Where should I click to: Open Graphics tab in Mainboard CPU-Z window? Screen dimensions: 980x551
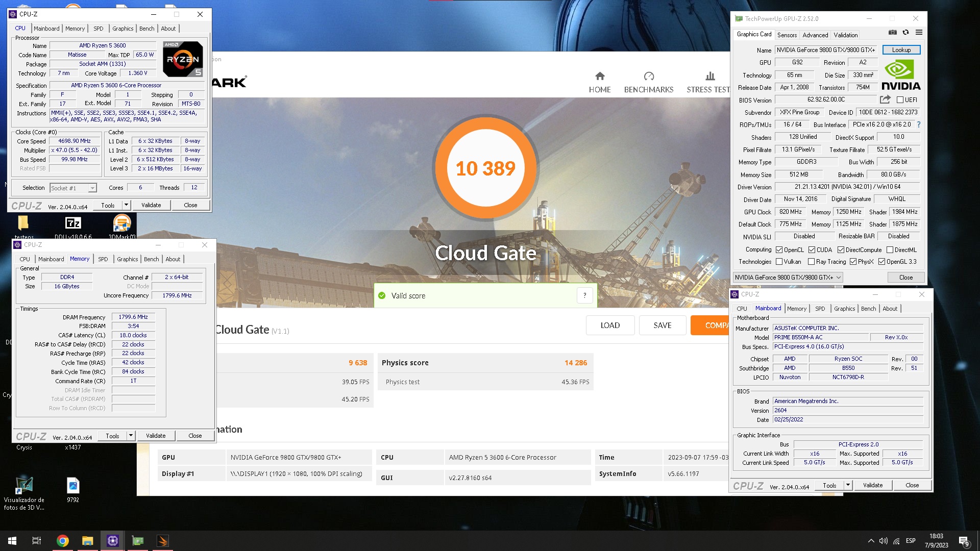point(844,309)
